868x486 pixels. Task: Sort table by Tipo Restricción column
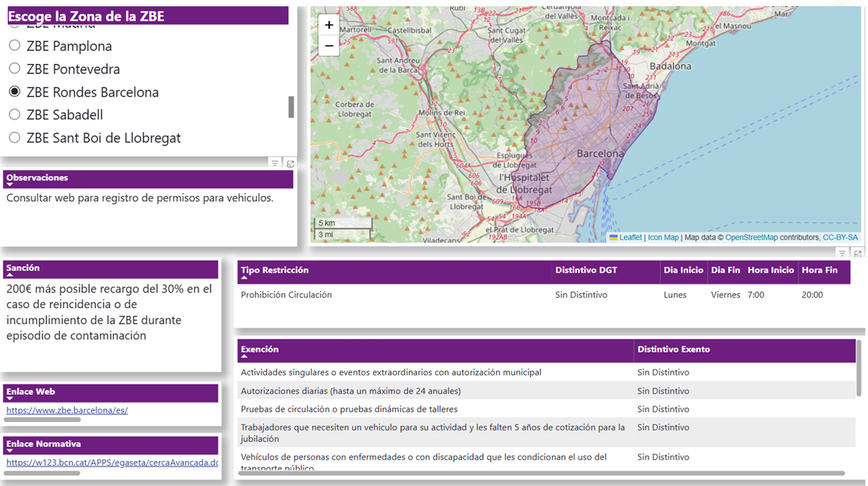(275, 270)
